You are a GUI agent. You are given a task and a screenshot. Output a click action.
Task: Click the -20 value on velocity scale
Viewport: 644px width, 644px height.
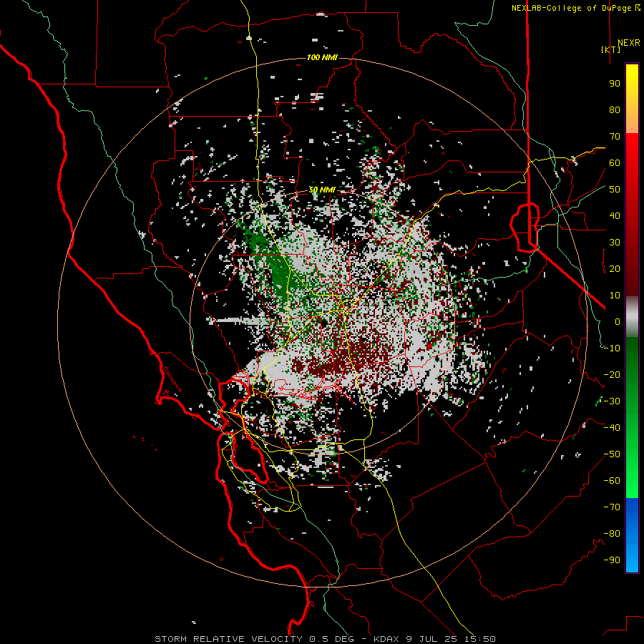[x=612, y=374]
